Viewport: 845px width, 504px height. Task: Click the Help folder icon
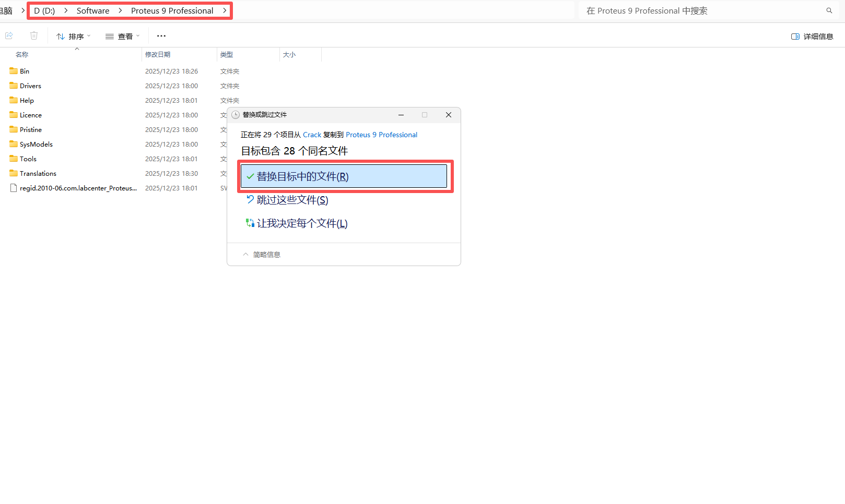[x=14, y=100]
